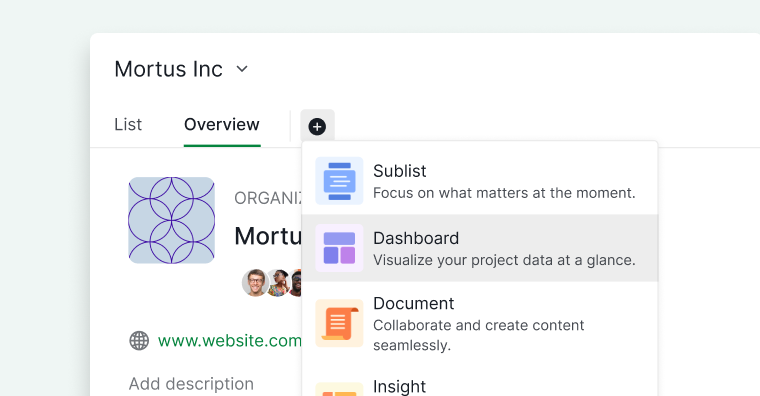Choose the Dashboard option title
760x396 pixels.
(x=416, y=238)
